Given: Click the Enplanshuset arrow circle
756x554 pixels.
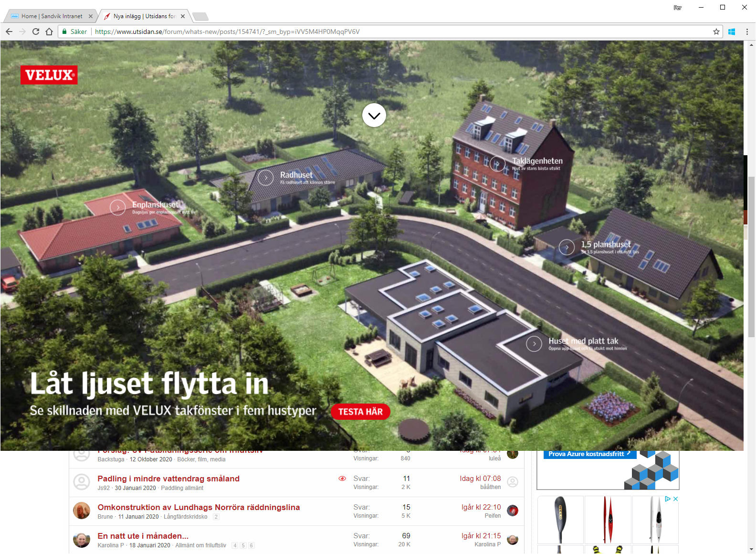Looking at the screenshot, I should [118, 207].
